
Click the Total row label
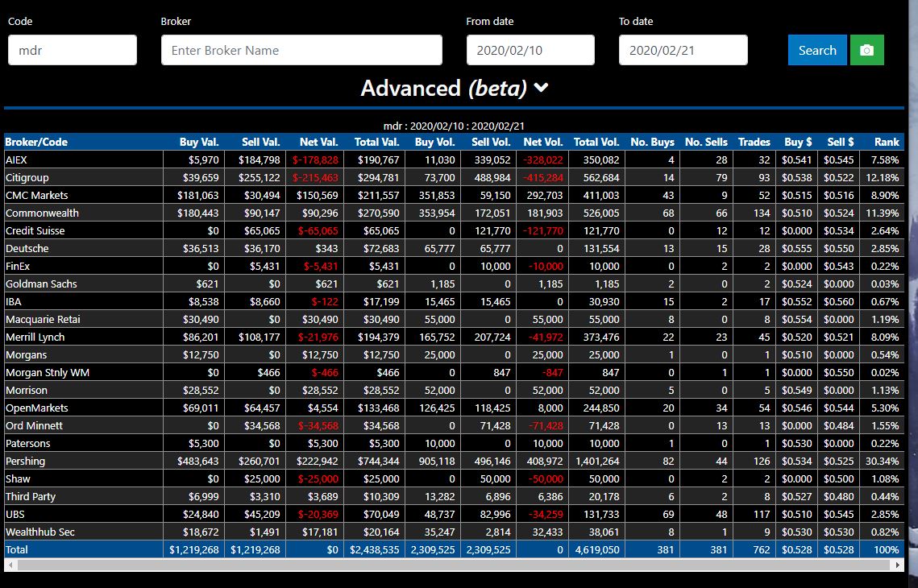16,549
